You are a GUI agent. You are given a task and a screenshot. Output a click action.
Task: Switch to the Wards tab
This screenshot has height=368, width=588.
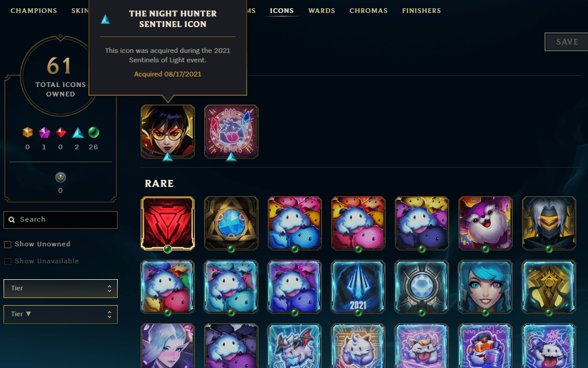click(x=321, y=11)
